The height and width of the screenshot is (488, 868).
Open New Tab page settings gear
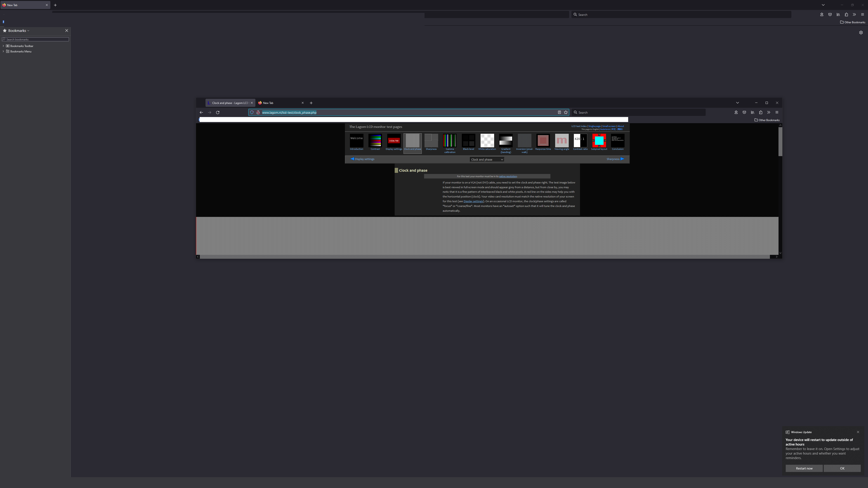tap(861, 32)
